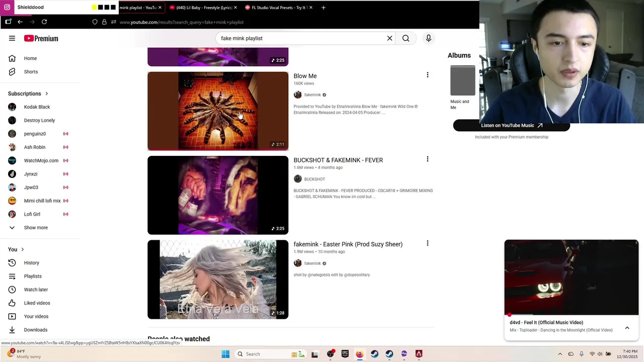
Task: Expand the You section chevron
Action: (x=22, y=249)
